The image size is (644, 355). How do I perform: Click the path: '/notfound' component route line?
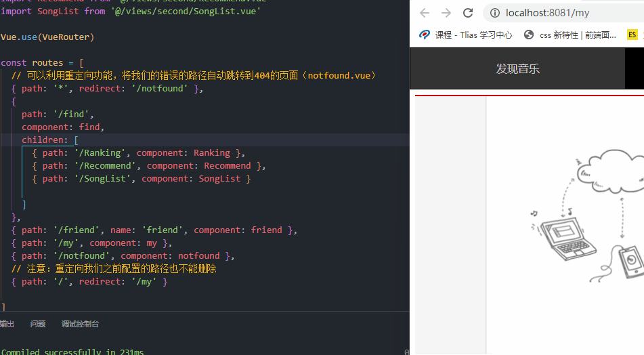tap(123, 256)
